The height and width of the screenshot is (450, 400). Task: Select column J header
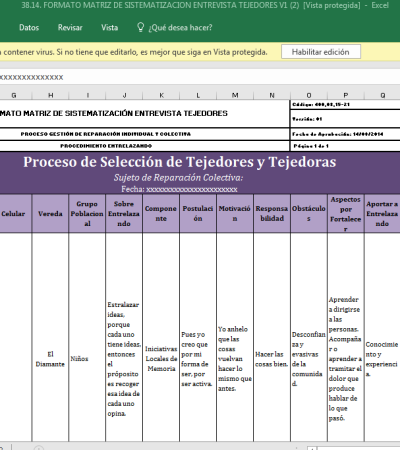click(x=124, y=95)
